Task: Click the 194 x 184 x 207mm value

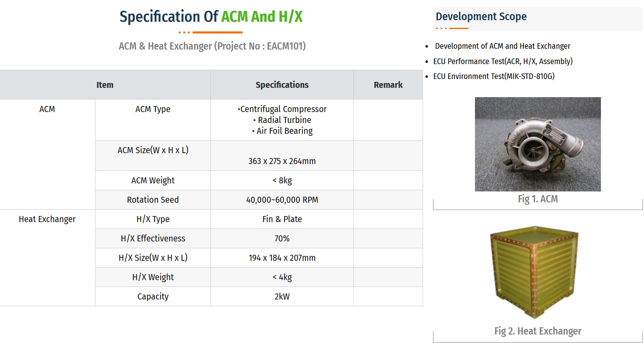Action: (x=282, y=258)
